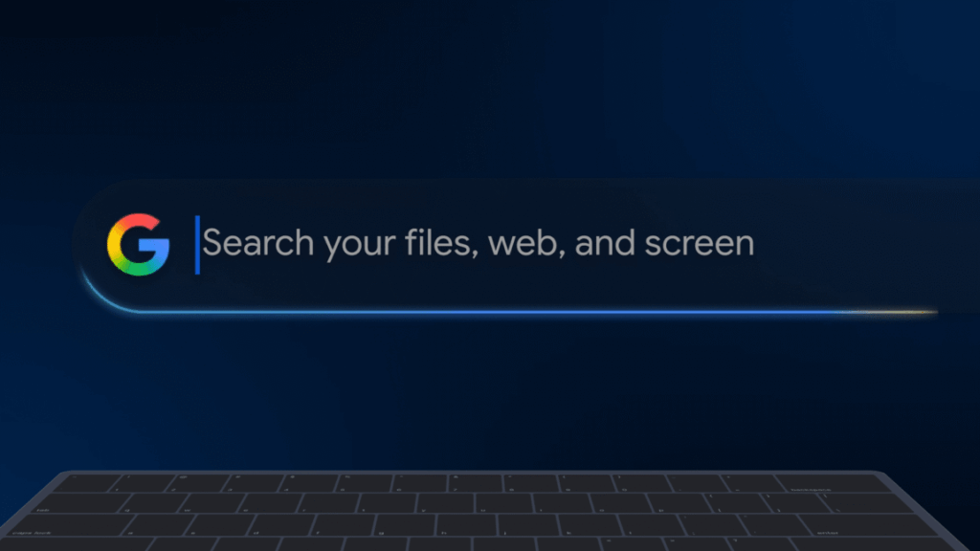Click the blue text cursor in search bar
980x551 pixels.
[197, 244]
